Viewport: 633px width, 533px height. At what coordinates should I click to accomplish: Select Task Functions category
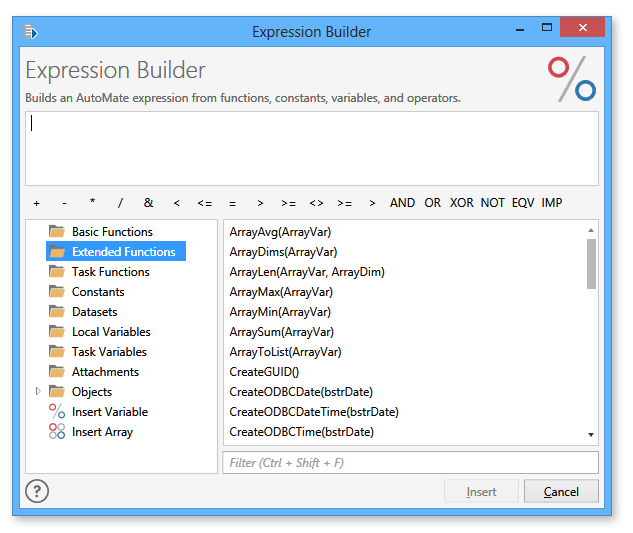click(x=110, y=272)
